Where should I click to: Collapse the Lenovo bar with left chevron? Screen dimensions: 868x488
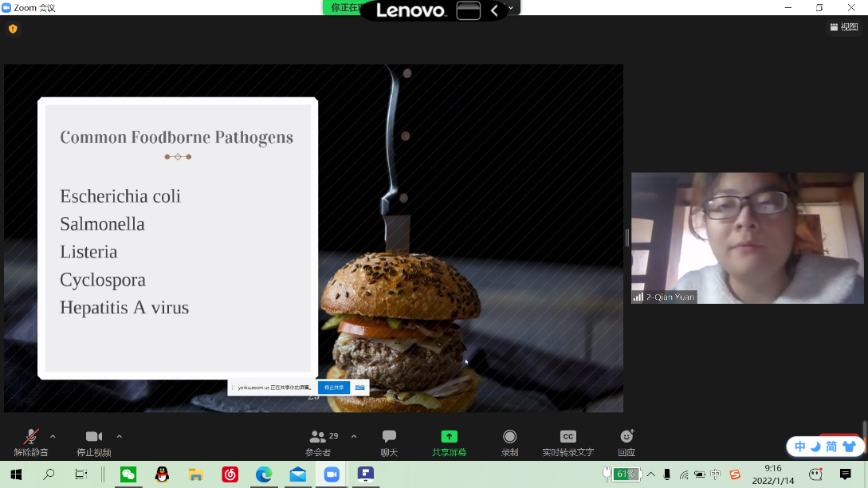[x=494, y=10]
